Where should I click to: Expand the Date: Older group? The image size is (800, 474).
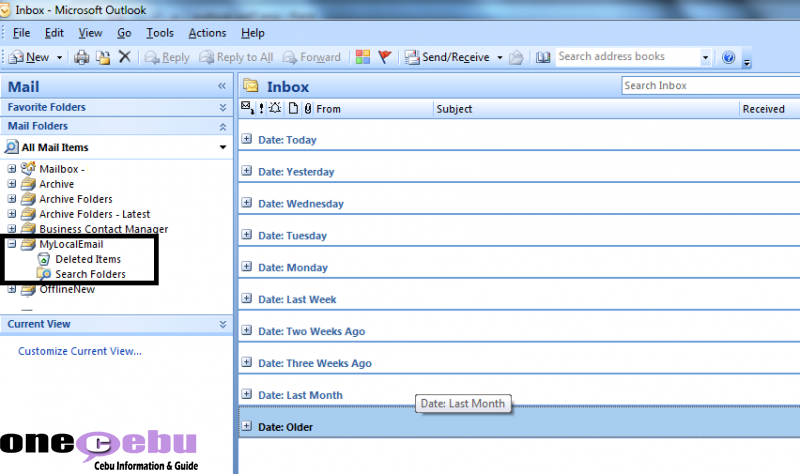(247, 426)
